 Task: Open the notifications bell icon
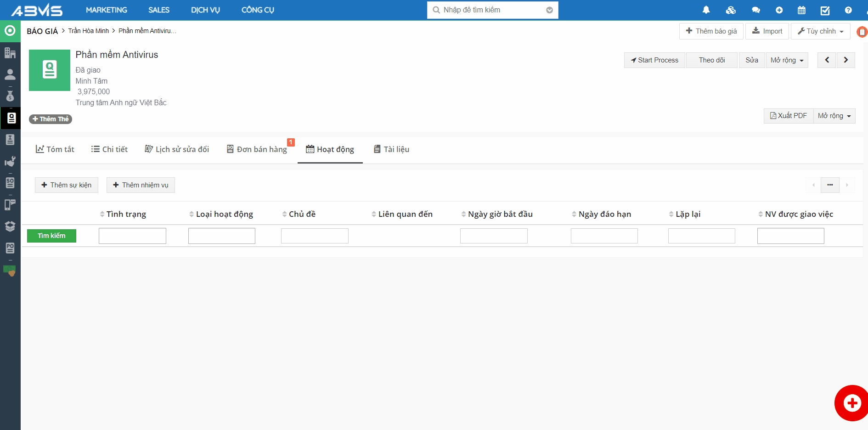pos(706,10)
